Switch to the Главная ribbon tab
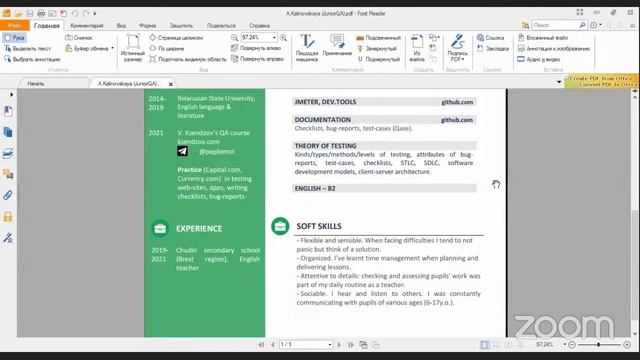The image size is (640, 360). point(47,25)
